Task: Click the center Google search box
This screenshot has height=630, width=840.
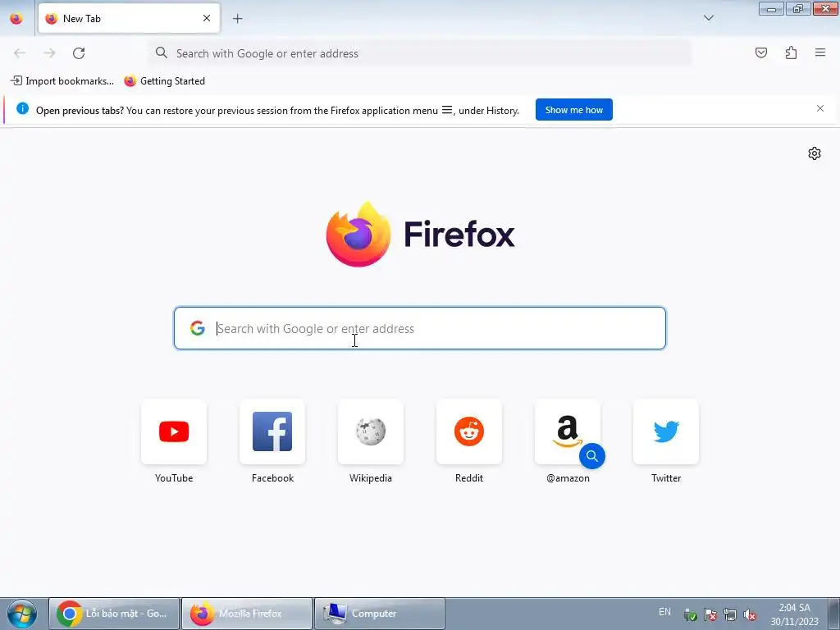Action: tap(419, 328)
